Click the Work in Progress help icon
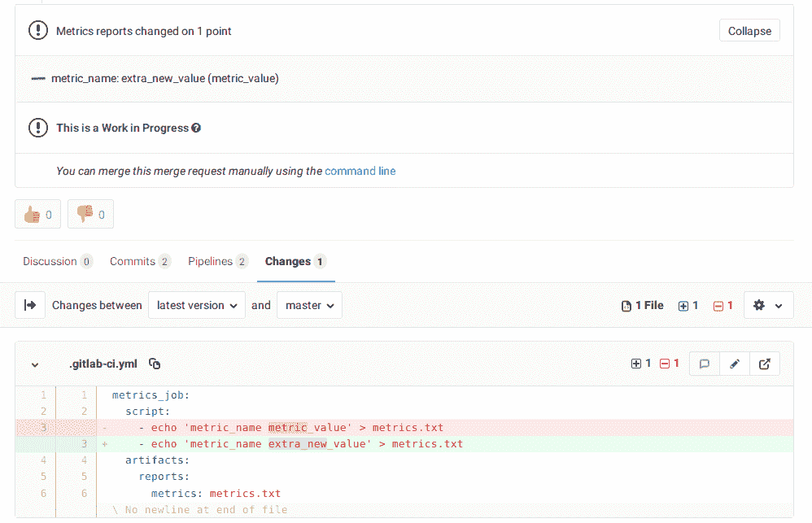Image resolution: width=812 pixels, height=523 pixels. tap(196, 128)
